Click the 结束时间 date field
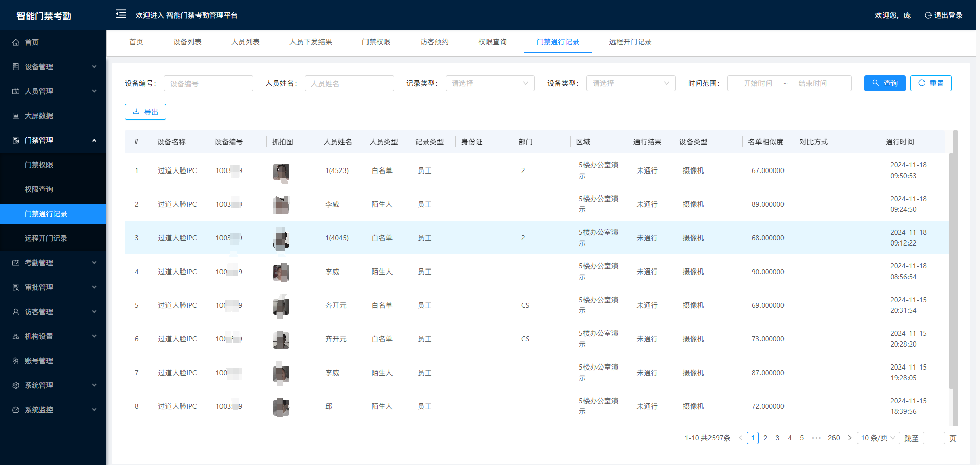Image resolution: width=980 pixels, height=465 pixels. [813, 83]
